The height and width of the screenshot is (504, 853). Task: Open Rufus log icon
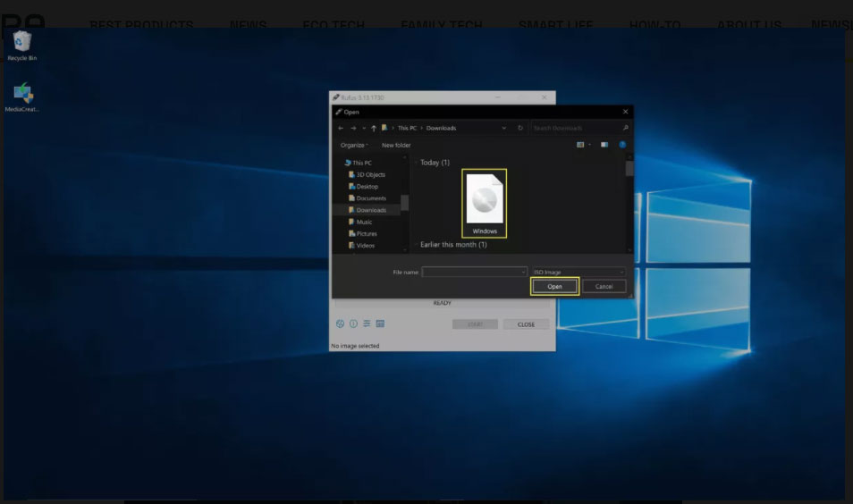coord(380,324)
